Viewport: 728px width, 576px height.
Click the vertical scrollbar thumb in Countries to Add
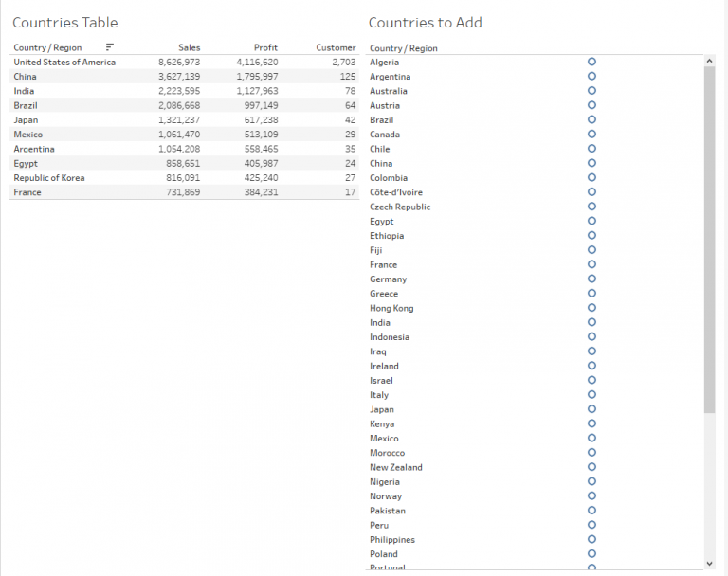point(709,240)
